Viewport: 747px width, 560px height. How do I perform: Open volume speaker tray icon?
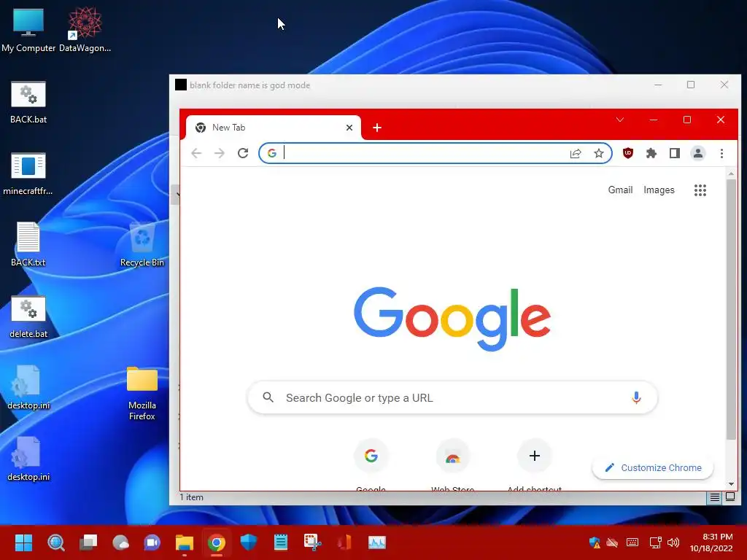click(673, 542)
